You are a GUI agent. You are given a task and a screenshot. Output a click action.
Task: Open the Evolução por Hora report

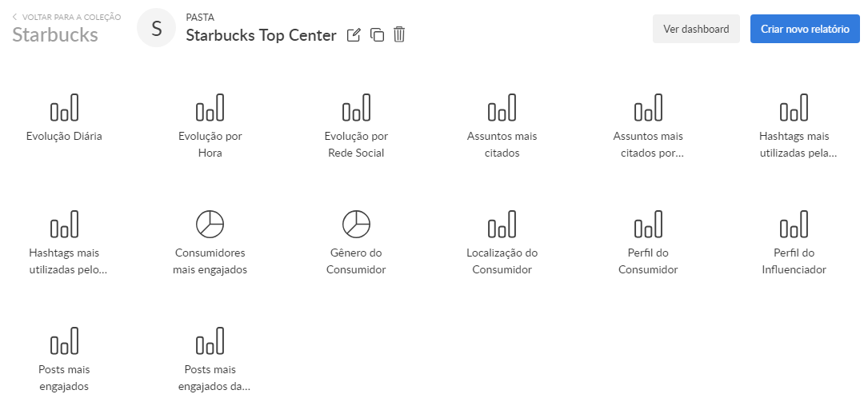(x=210, y=109)
